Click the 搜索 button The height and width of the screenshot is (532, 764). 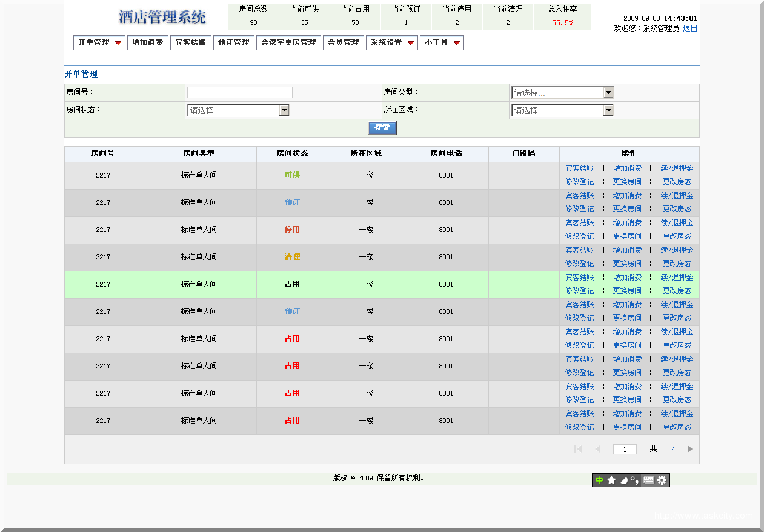(x=382, y=128)
